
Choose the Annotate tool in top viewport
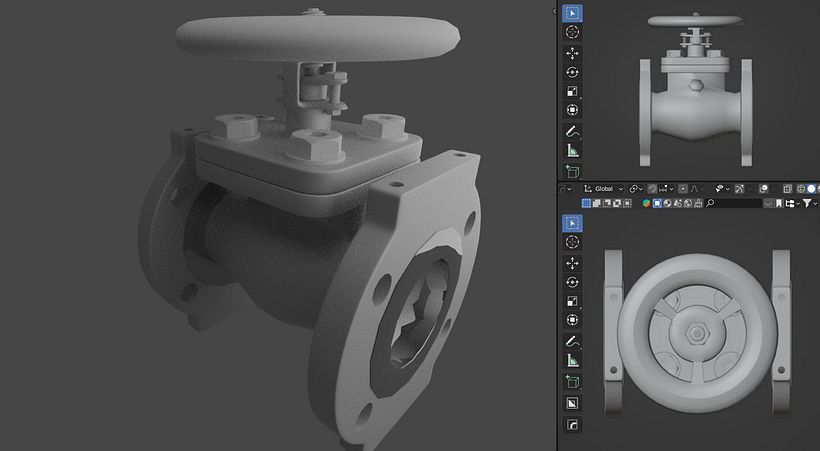pyautogui.click(x=572, y=131)
